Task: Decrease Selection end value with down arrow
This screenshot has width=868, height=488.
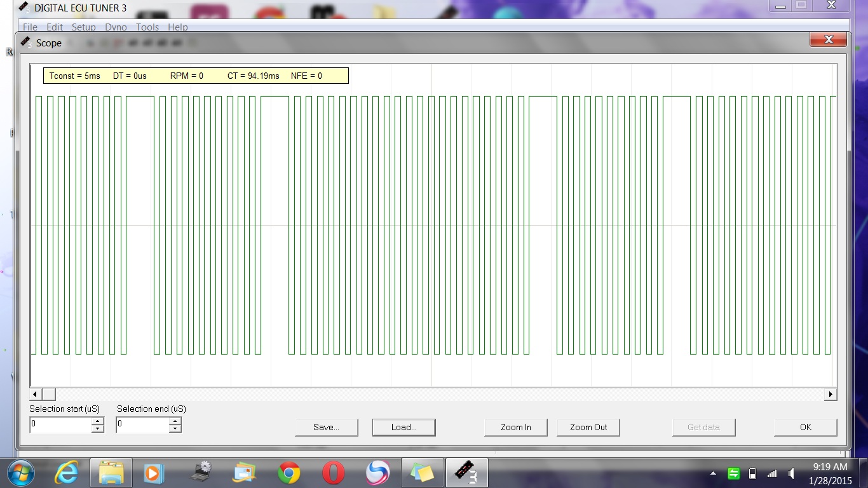Action: coord(175,429)
